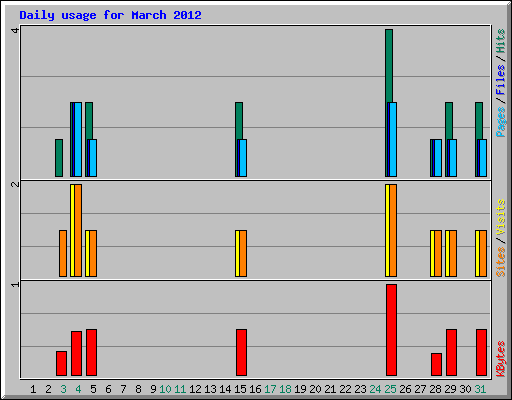The image size is (512, 400).
Task: Click the y-axis value 2 of the middle chart
Action: pyautogui.click(x=15, y=184)
